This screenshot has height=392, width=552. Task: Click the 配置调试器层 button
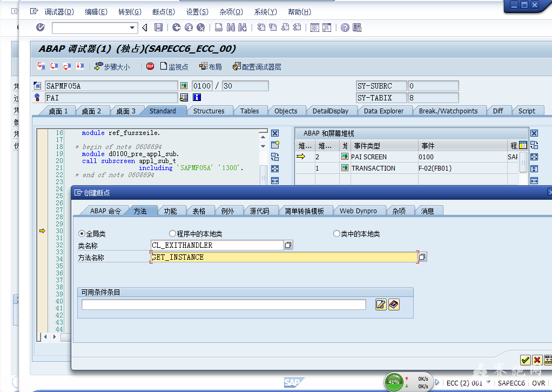click(x=257, y=66)
